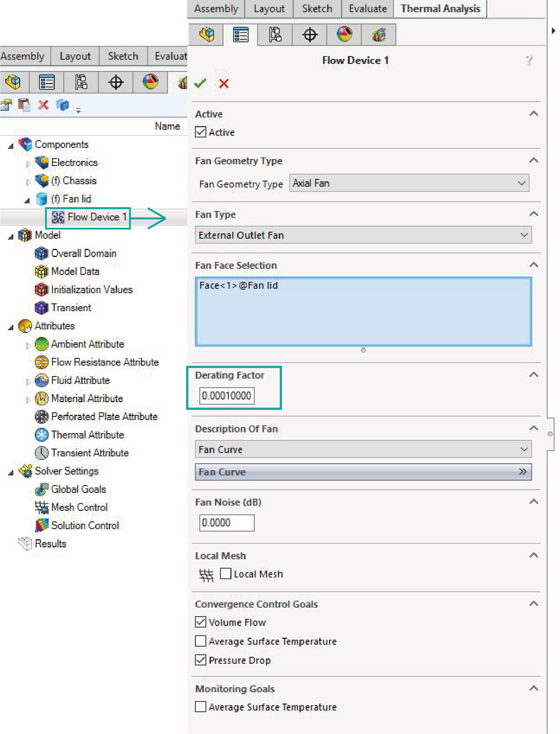Toggle the Pressure Drop convergence goal
This screenshot has width=560, height=734.
[x=201, y=660]
